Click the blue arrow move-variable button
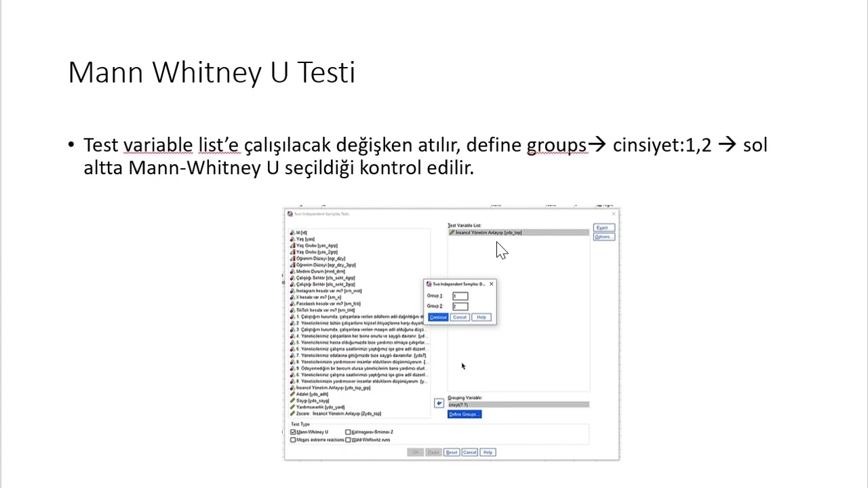Screen dimensions: 868x488 click(439, 403)
